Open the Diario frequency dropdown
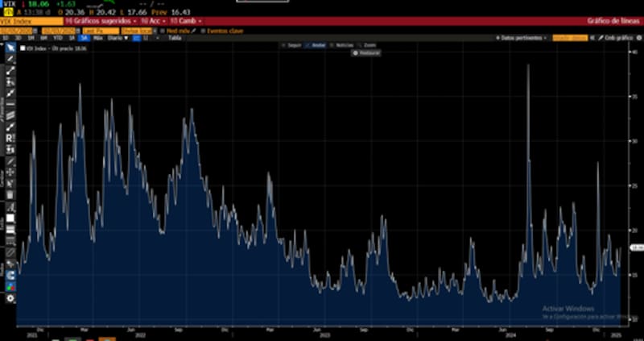 point(117,38)
